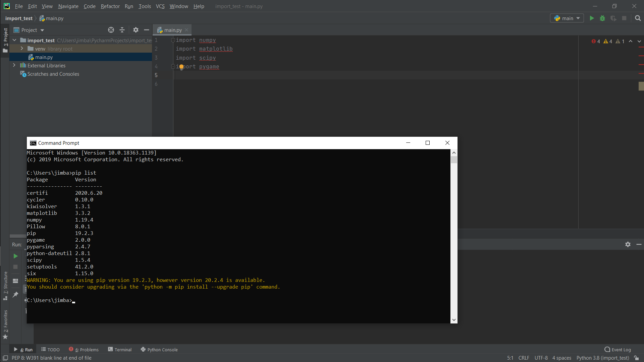Click the stop icon in Run panel
This screenshot has height=362, width=644.
coord(15,267)
